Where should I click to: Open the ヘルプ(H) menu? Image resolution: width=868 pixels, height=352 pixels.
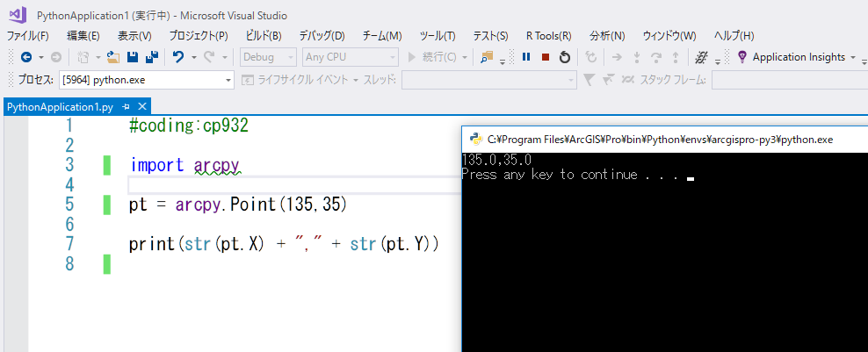(x=734, y=36)
